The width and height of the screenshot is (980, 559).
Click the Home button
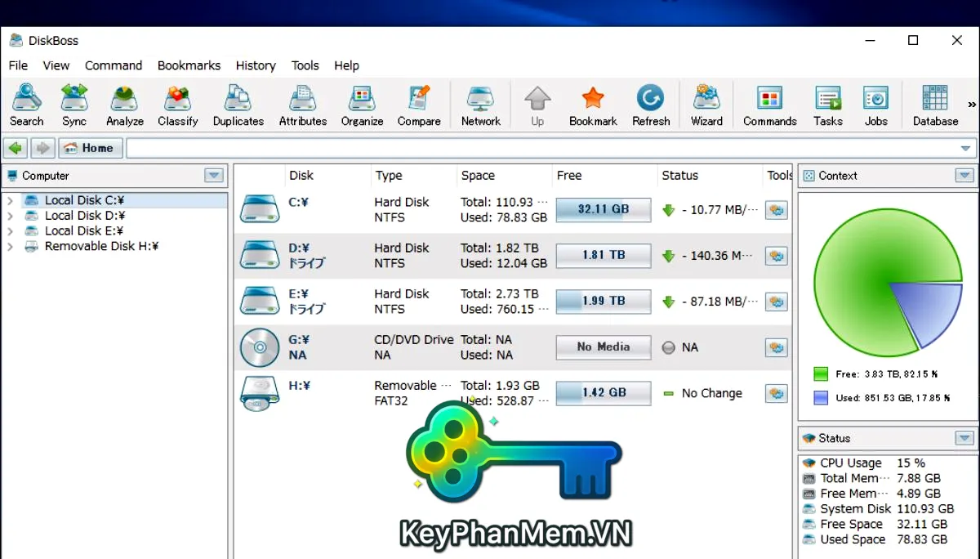pos(91,148)
